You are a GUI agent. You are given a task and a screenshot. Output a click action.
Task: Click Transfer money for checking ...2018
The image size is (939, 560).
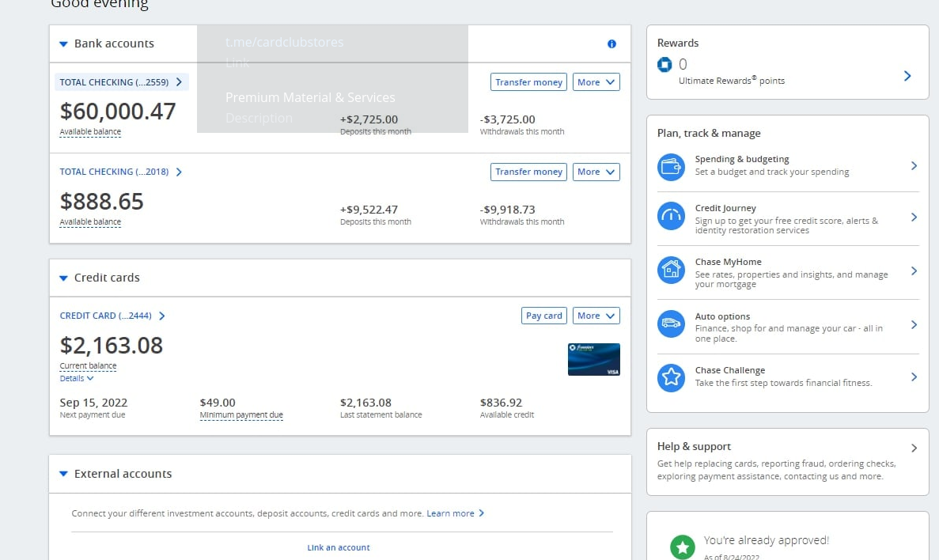(x=528, y=172)
